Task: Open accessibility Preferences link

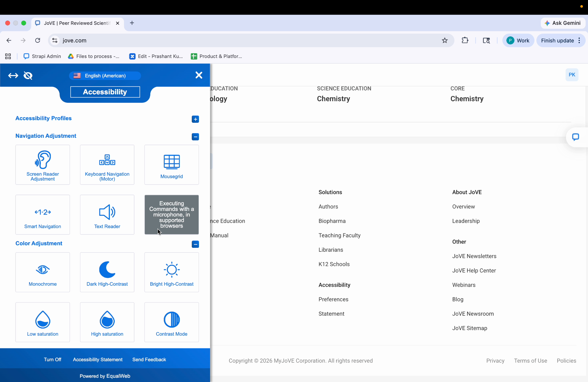Action: (x=334, y=299)
